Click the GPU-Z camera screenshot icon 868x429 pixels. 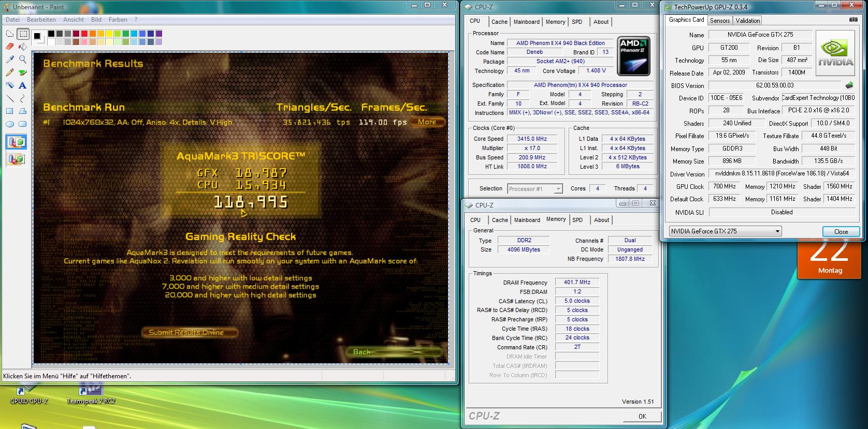pos(853,20)
